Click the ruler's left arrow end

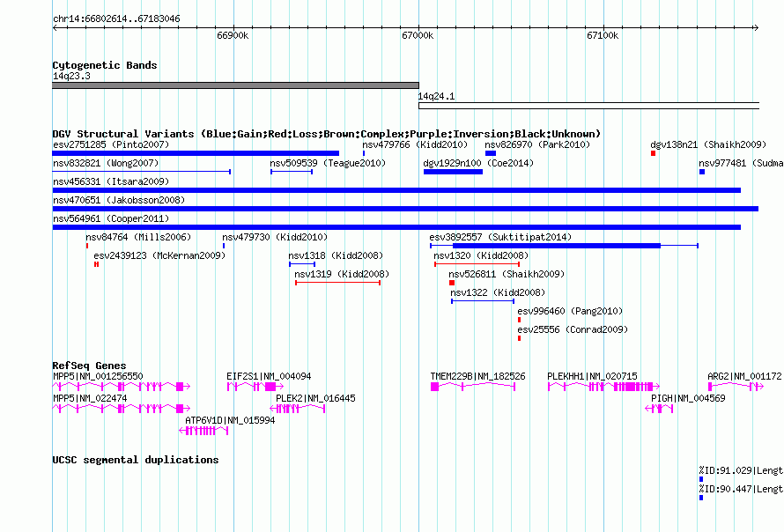55,27
